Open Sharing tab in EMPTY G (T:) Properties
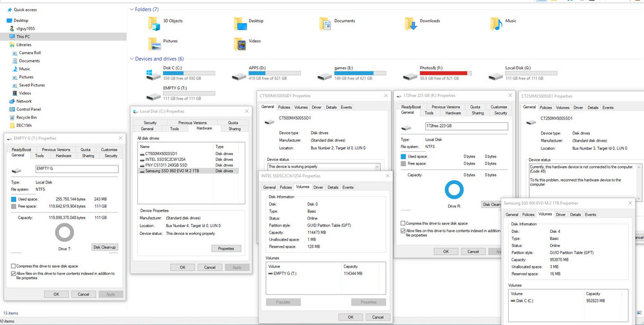This screenshot has height=325, width=644. pyautogui.click(x=88, y=156)
